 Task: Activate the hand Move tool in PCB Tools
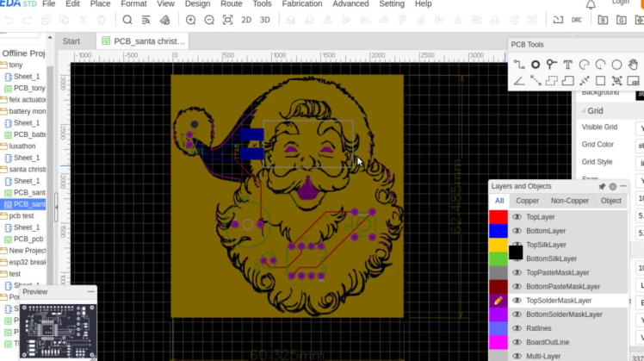click(633, 65)
